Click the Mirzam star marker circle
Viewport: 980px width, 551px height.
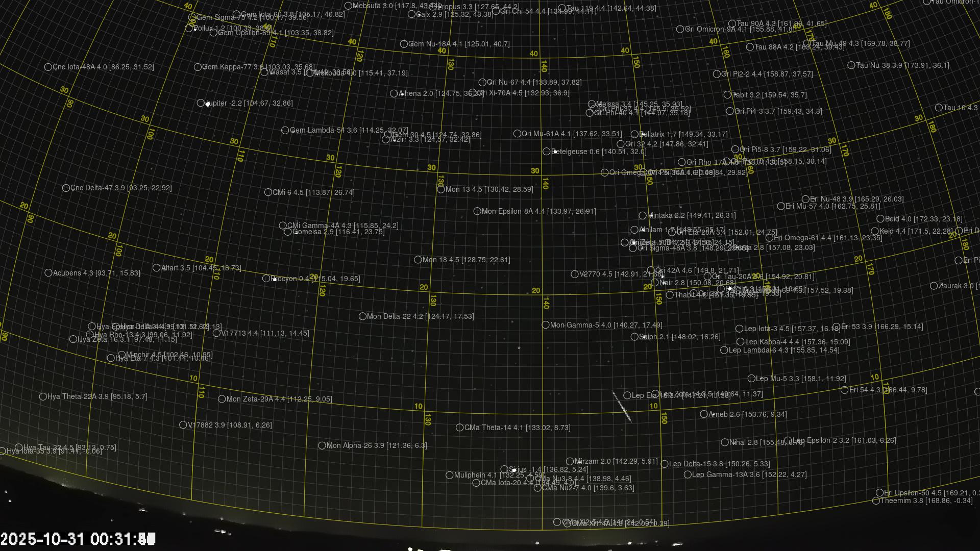[570, 461]
